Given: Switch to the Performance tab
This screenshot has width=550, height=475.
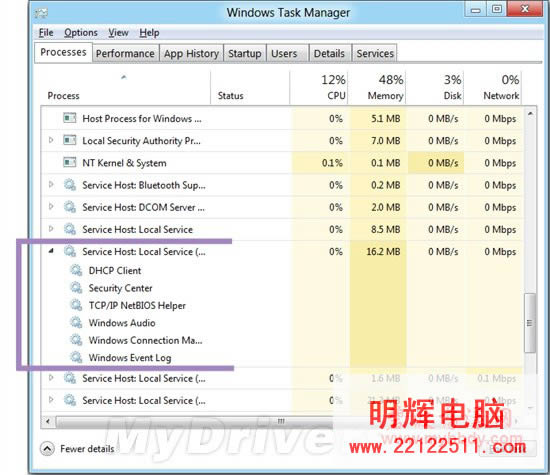Looking at the screenshot, I should click(x=125, y=53).
